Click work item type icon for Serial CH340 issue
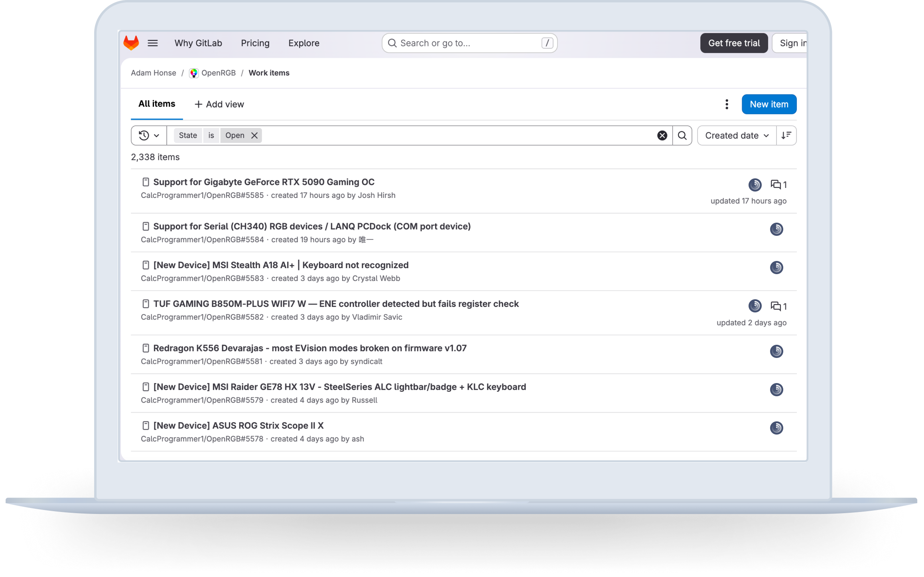The image size is (924, 577). coord(146,227)
